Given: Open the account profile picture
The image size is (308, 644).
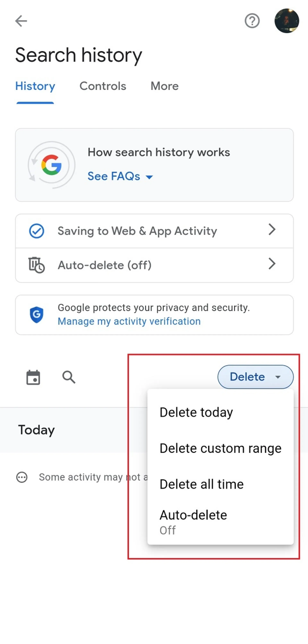Looking at the screenshot, I should (x=287, y=21).
